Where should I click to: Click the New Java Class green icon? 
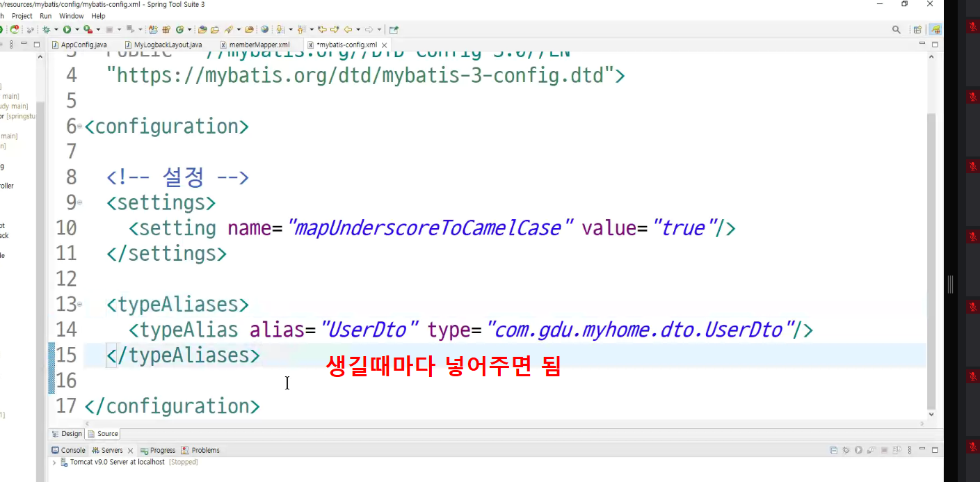[179, 29]
